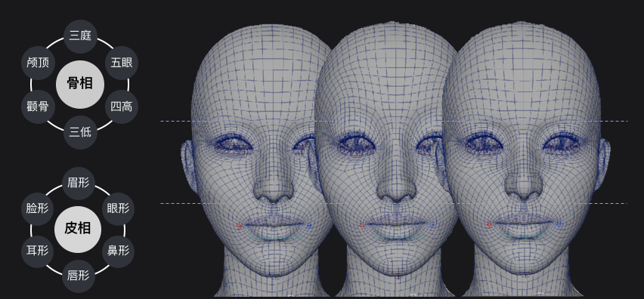Pick the 颅顶 bubble
This screenshot has height=299, width=644.
click(37, 63)
